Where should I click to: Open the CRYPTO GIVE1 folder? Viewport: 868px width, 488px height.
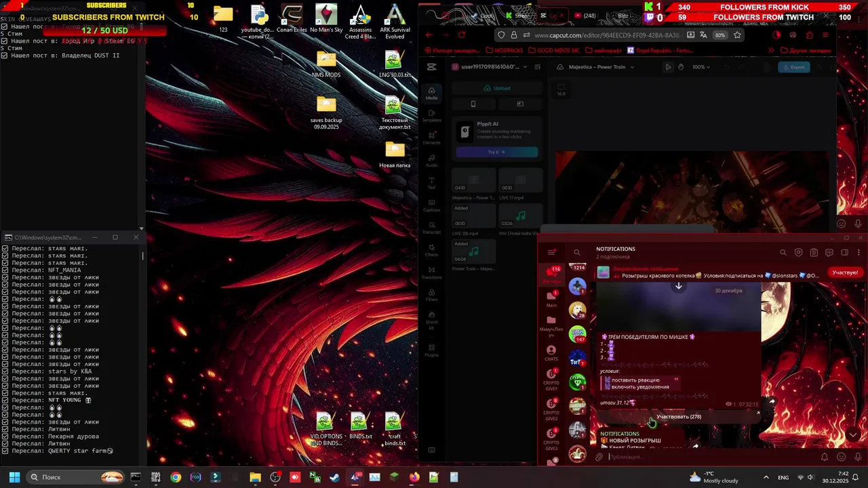(x=551, y=381)
